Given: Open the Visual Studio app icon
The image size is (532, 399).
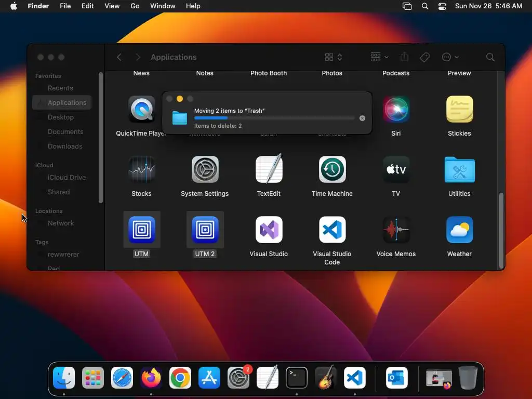Looking at the screenshot, I should [269, 230].
